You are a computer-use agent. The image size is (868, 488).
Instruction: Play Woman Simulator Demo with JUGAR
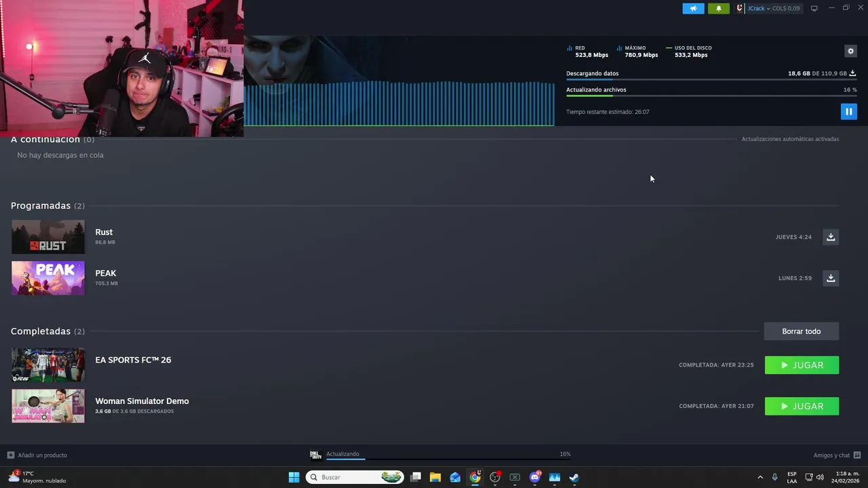[x=802, y=406]
